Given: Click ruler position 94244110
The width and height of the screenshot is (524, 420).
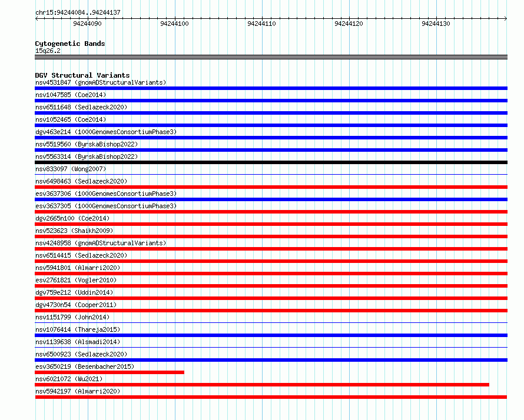Looking at the screenshot, I should [x=261, y=24].
